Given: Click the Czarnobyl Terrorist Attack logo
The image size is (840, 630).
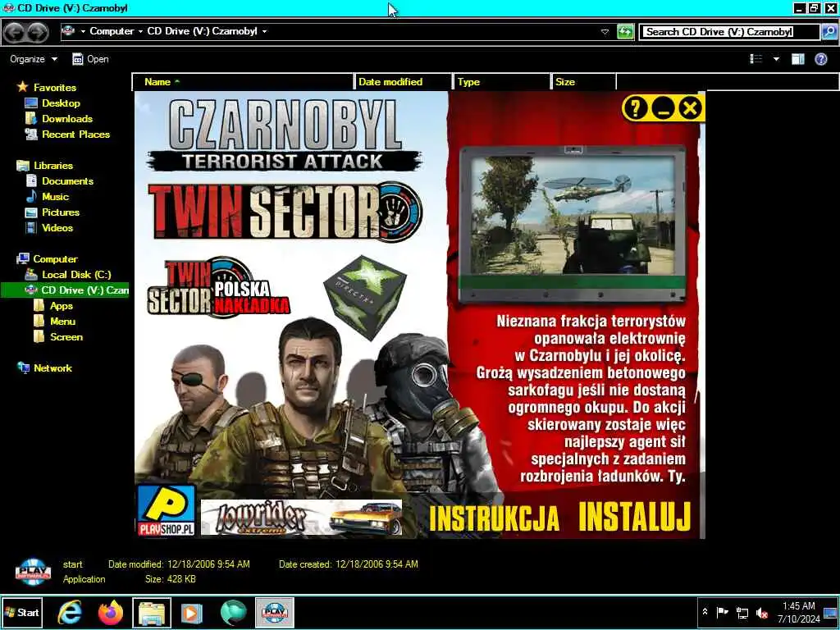Looking at the screenshot, I should point(285,135).
